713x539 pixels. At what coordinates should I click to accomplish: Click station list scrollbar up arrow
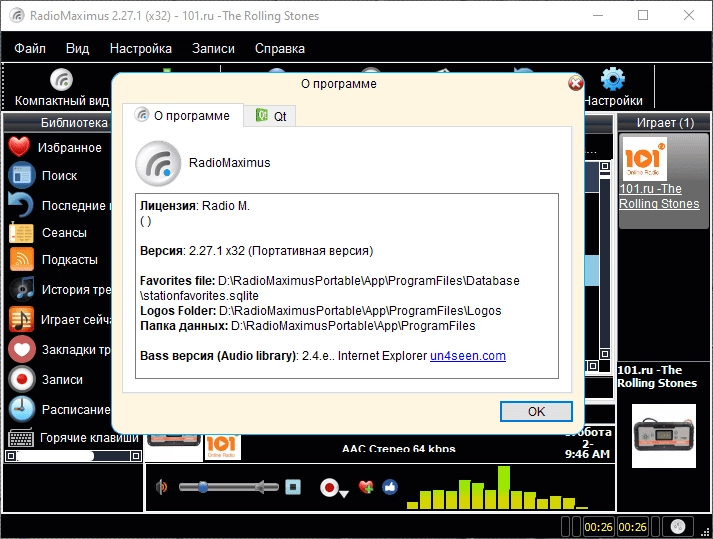tap(605, 166)
